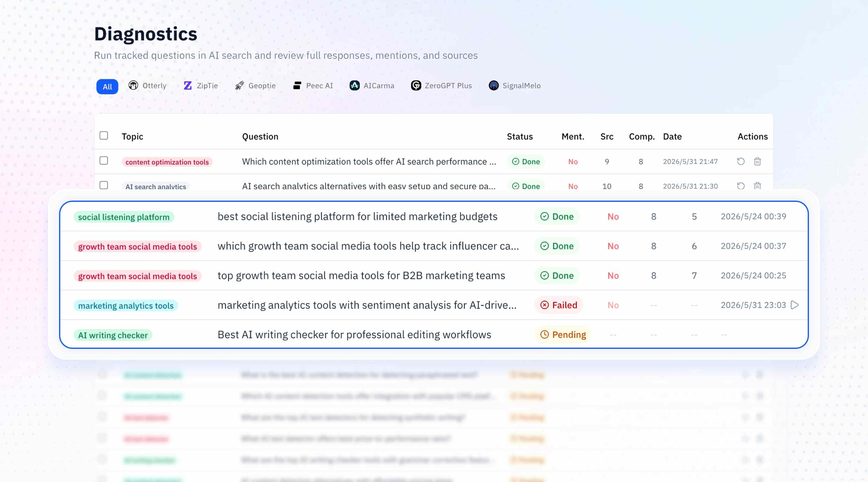Click the Comp. column header

pyautogui.click(x=642, y=136)
